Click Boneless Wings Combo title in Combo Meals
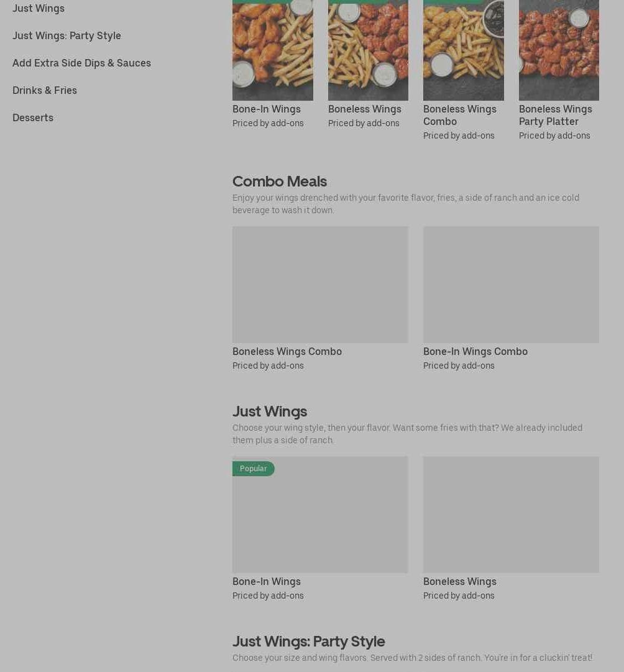The image size is (624, 672). [x=287, y=351]
